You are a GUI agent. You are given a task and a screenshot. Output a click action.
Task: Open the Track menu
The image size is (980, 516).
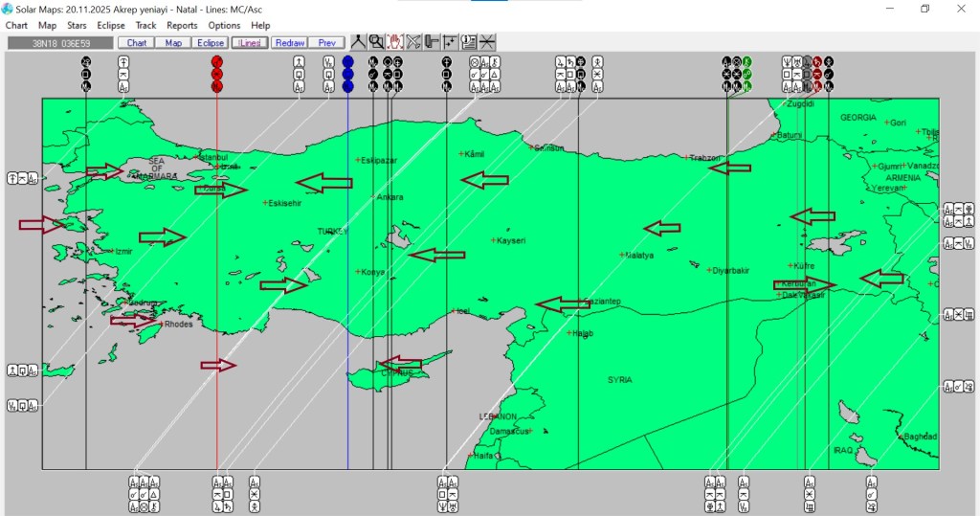coord(145,26)
